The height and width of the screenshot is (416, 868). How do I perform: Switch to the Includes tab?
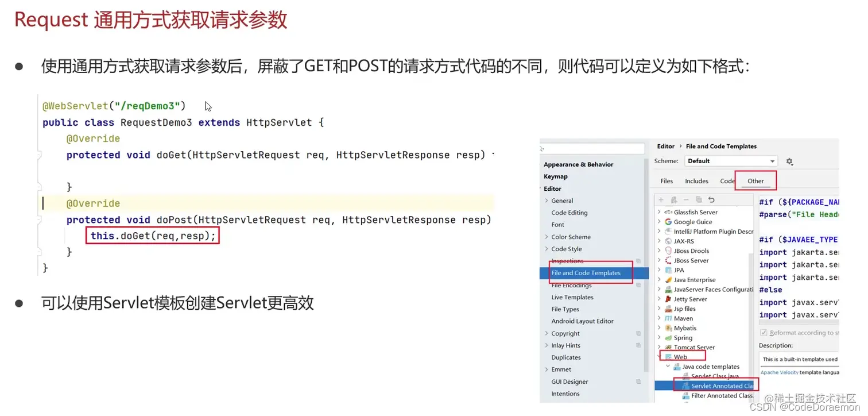coord(696,181)
